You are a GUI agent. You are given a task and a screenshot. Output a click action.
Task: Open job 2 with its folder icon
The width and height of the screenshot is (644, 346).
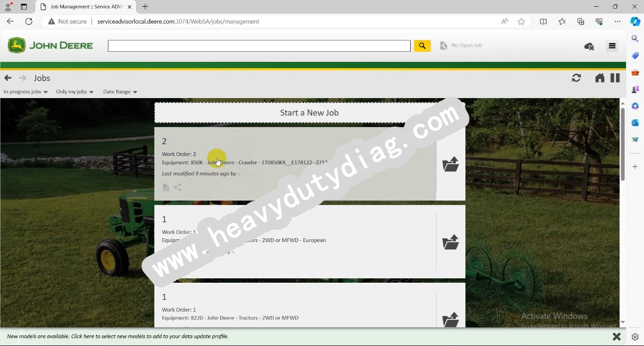450,164
